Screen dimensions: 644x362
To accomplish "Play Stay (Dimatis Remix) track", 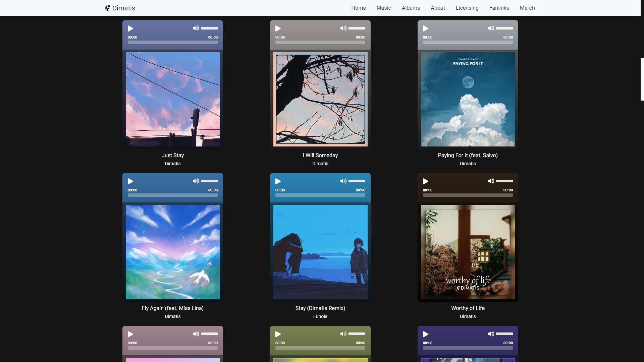I will click(x=278, y=181).
